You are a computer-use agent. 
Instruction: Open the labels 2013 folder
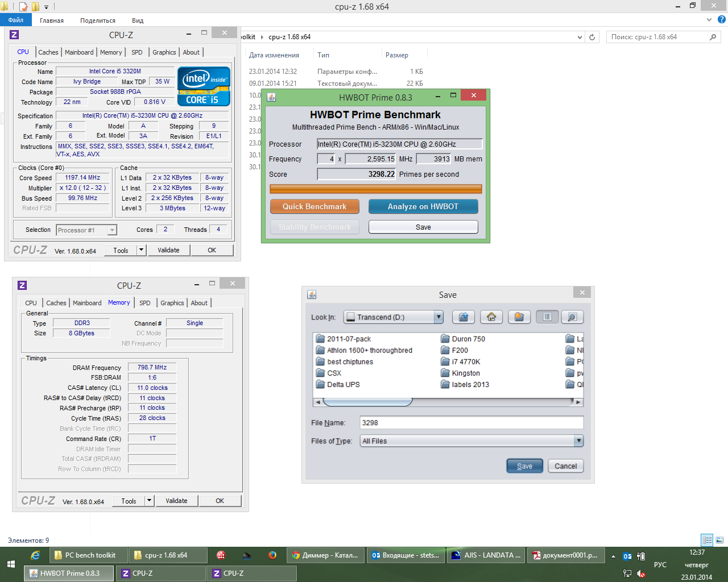click(465, 384)
